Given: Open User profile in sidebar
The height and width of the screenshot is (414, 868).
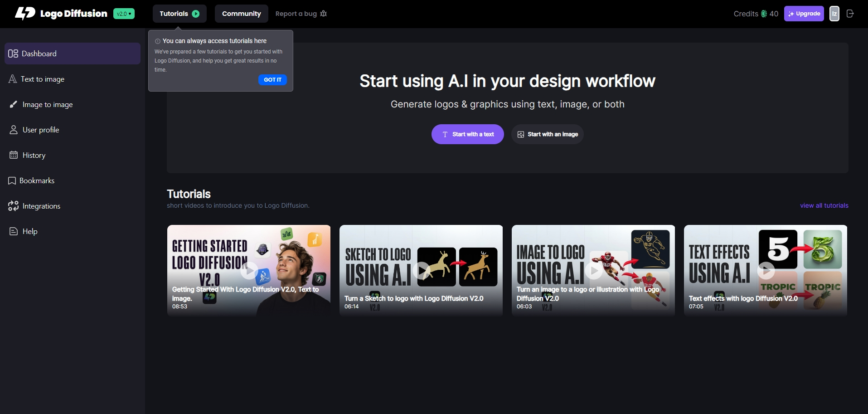Looking at the screenshot, I should [x=73, y=130].
